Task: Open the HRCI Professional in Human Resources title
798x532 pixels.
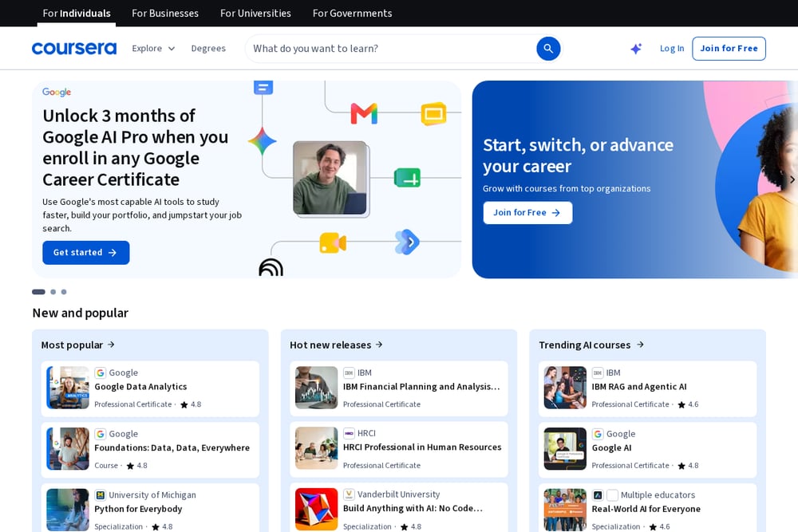Action: (x=422, y=447)
